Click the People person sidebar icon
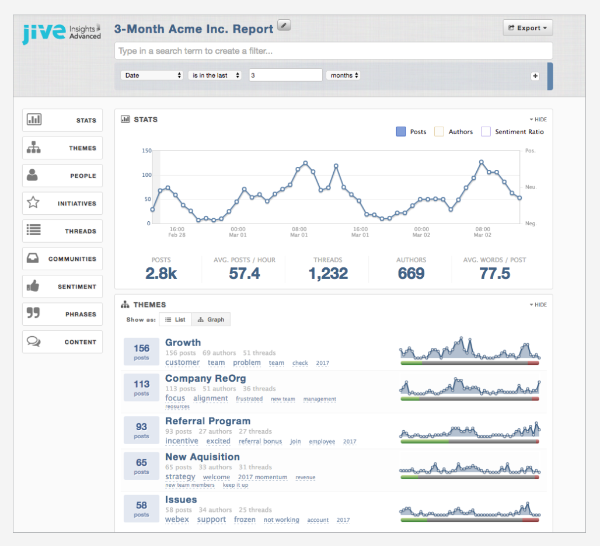The height and width of the screenshot is (546, 600). [x=33, y=175]
